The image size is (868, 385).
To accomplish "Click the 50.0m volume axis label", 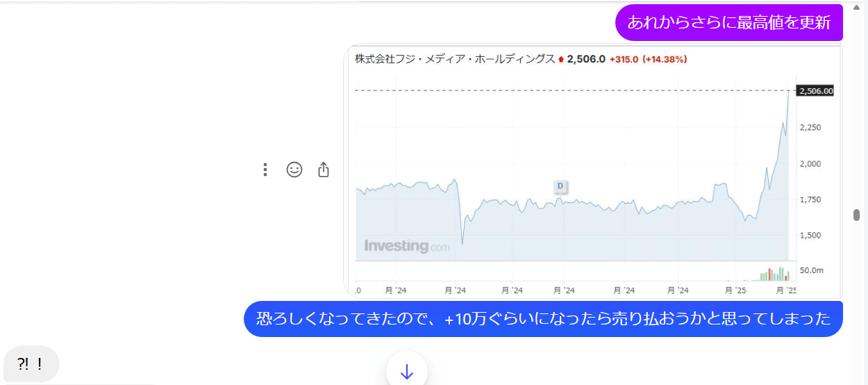I will [x=812, y=270].
